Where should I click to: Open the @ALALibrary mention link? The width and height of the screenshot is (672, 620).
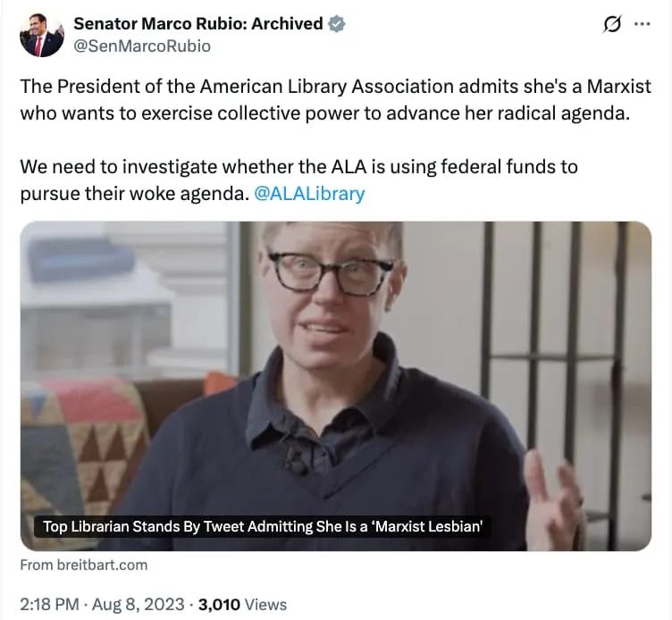click(309, 194)
